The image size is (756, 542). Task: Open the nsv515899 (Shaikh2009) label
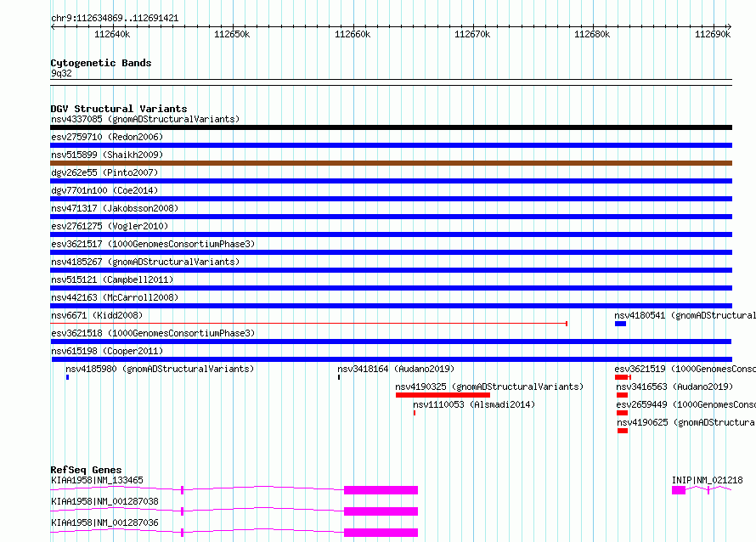pyautogui.click(x=107, y=155)
